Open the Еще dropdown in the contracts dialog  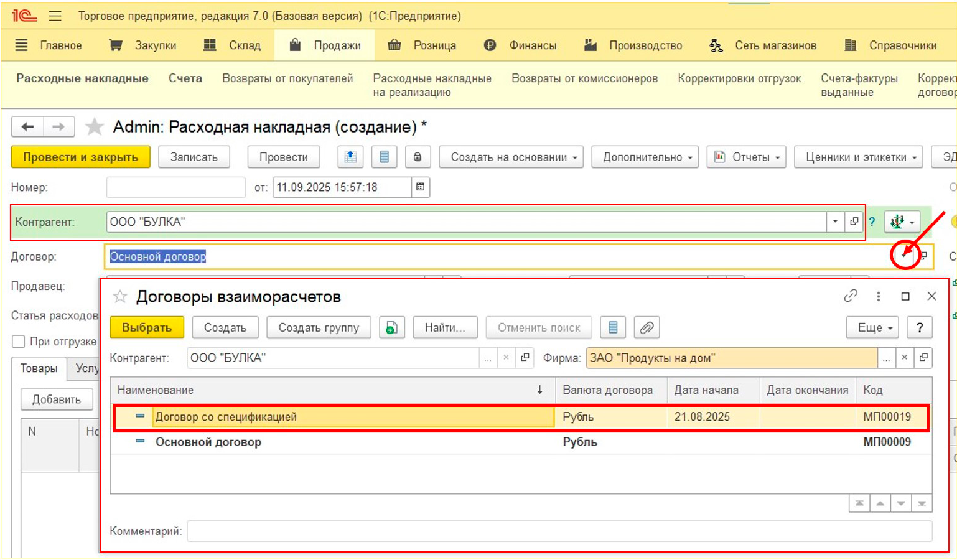click(872, 327)
